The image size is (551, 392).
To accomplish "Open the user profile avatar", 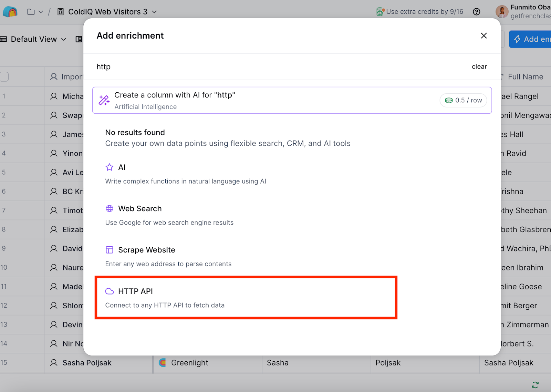I will coord(502,12).
